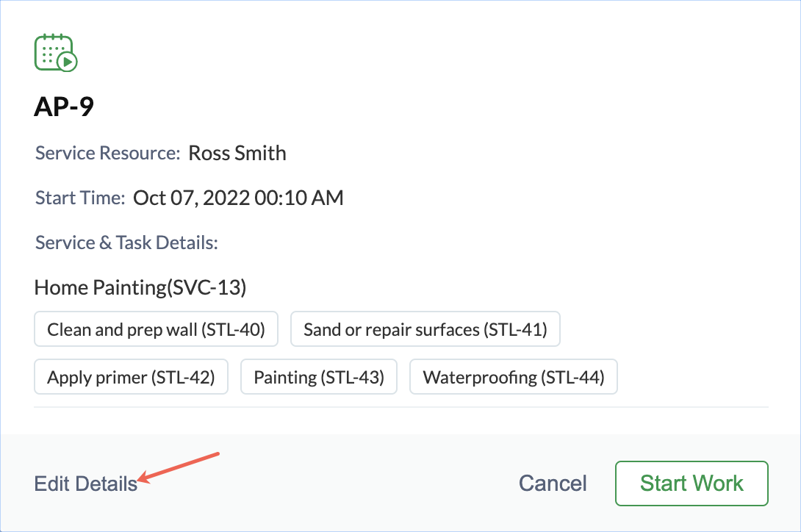Image resolution: width=801 pixels, height=532 pixels.
Task: Select the Clean and prep wall (STL-40) task
Action: [156, 330]
